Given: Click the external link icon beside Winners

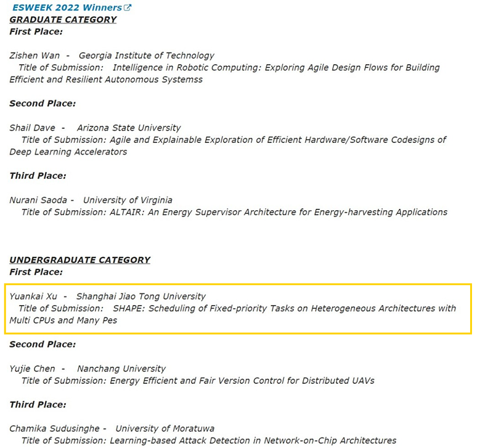Looking at the screenshot, I should pyautogui.click(x=128, y=7).
